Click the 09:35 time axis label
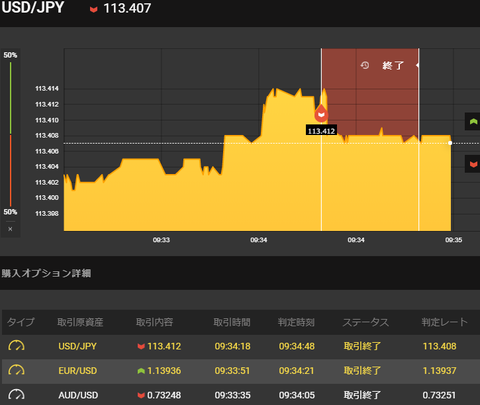Image resolution: width=480 pixels, height=405 pixels. coord(454,240)
